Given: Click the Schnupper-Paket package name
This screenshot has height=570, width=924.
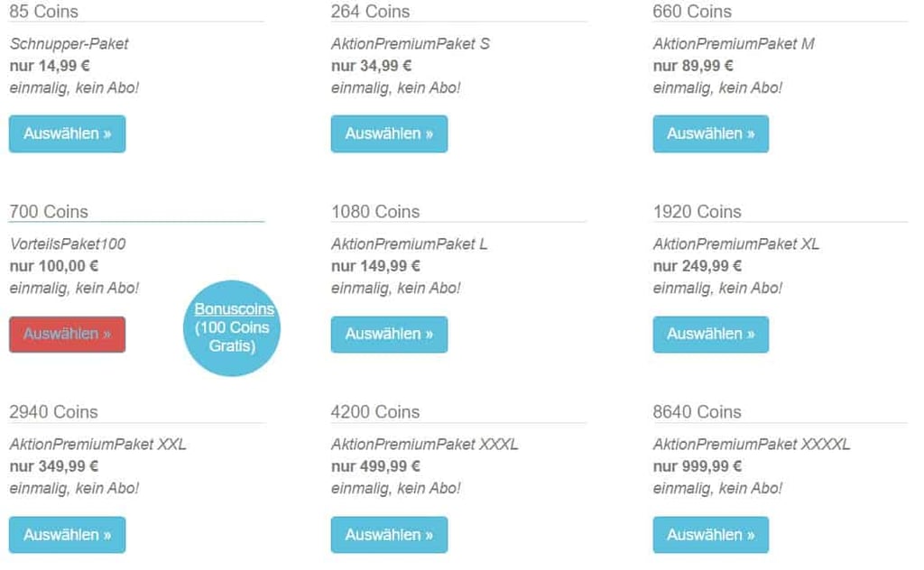Looking at the screenshot, I should point(69,43).
